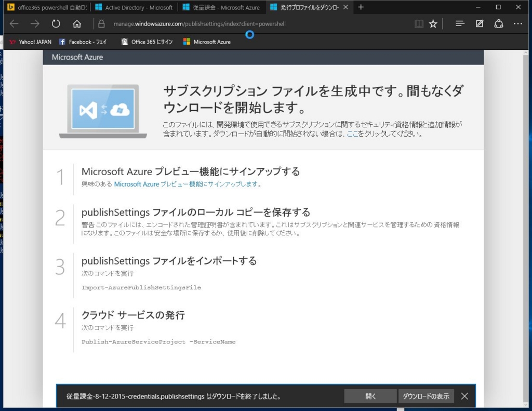This screenshot has width=532, height=411.
Task: Refresh the current page
Action: (56, 24)
